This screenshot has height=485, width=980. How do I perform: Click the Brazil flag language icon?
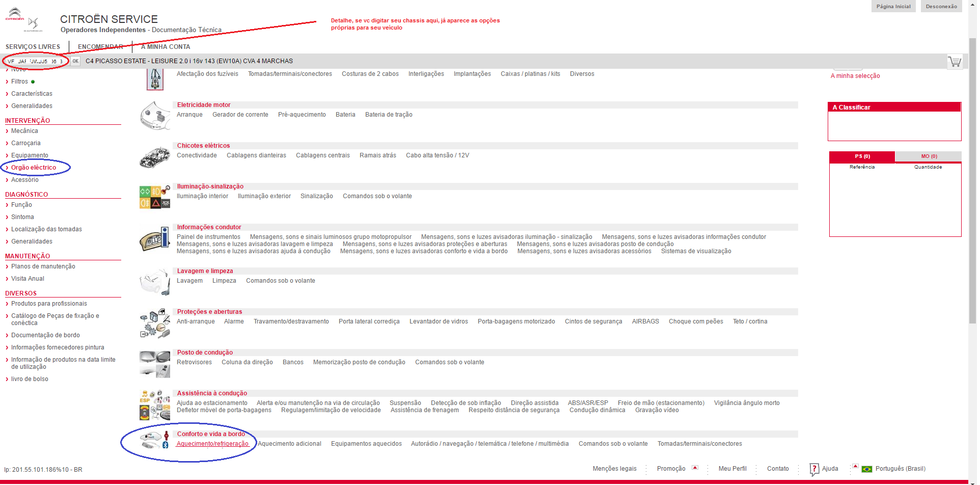[866, 469]
